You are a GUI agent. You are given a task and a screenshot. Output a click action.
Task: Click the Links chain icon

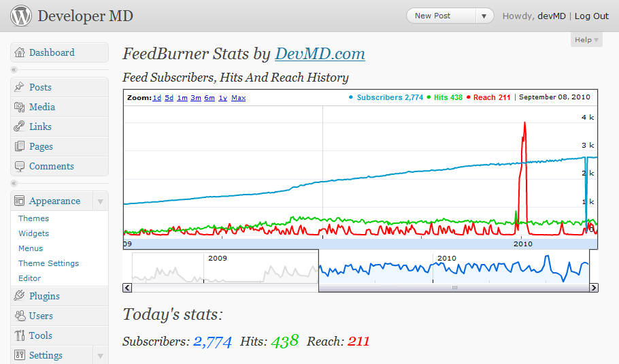[19, 127]
